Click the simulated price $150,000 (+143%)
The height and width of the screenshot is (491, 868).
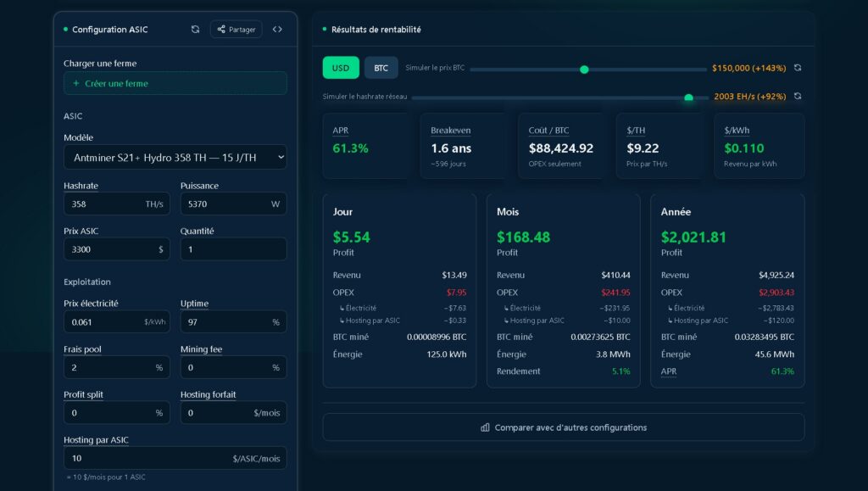(749, 68)
